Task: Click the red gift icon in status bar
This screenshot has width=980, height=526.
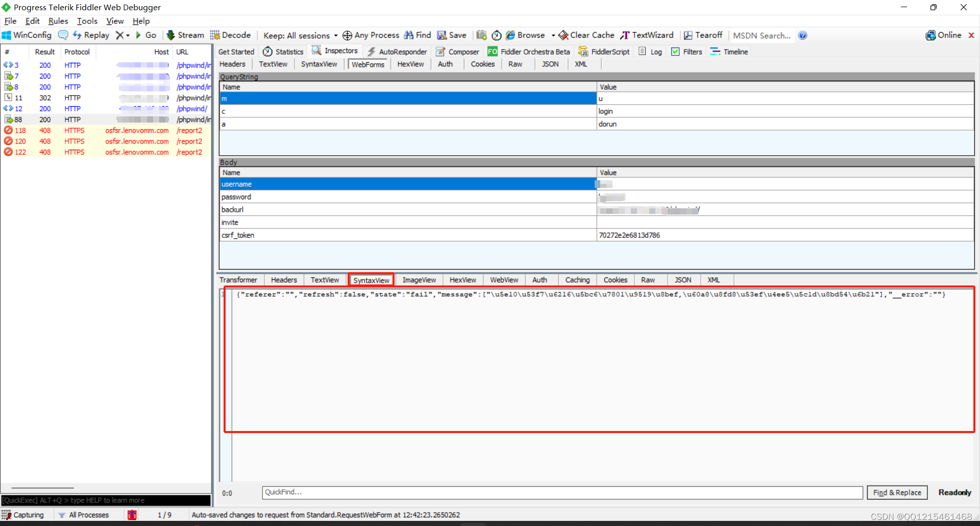Action: [132, 515]
